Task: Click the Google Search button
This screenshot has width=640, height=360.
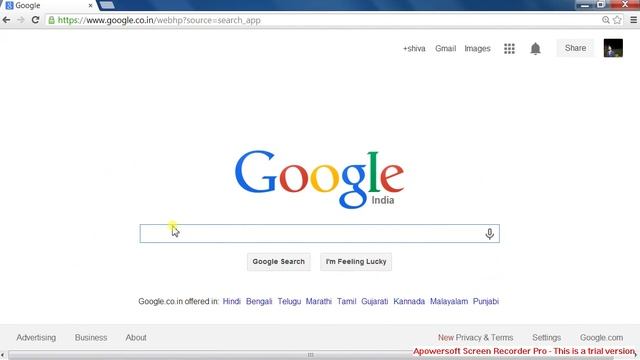Action: pos(278,262)
